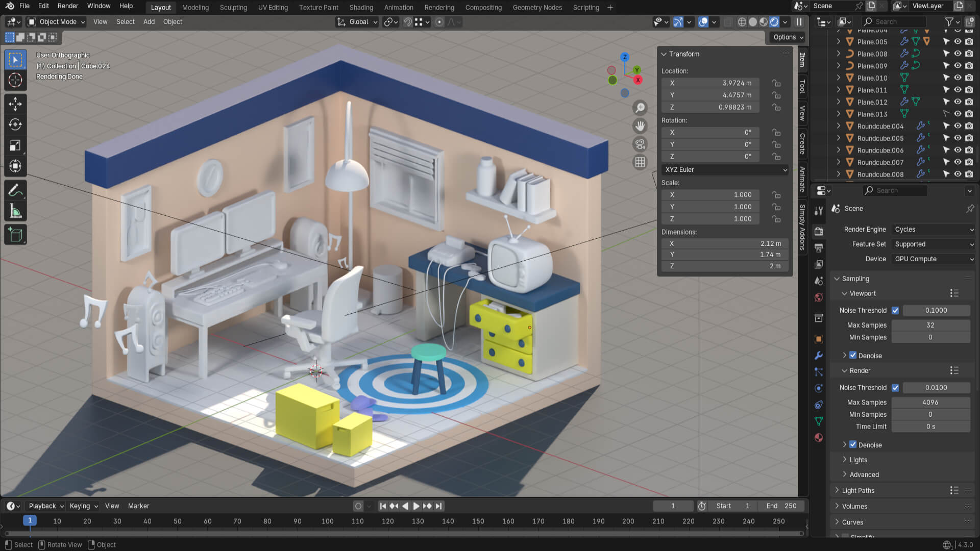The height and width of the screenshot is (551, 980).
Task: Click the Add Cube tool icon
Action: [x=15, y=235]
